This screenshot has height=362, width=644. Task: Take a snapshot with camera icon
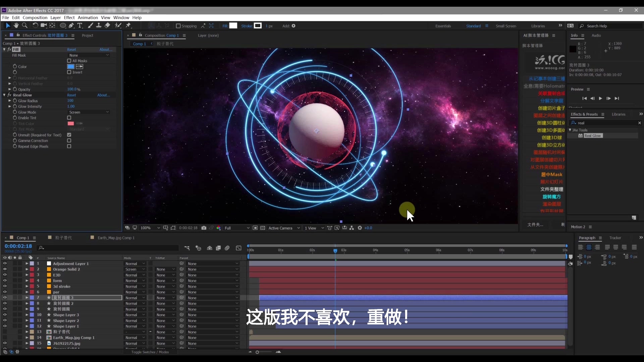[204, 228]
